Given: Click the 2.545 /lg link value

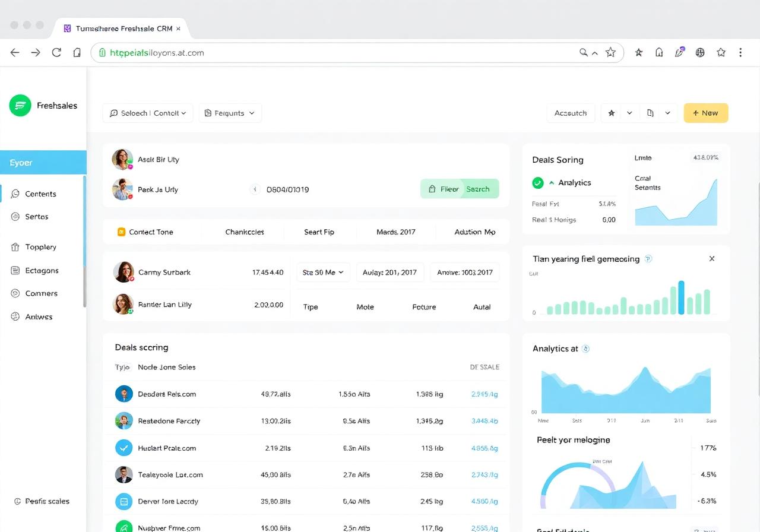Looking at the screenshot, I should pos(484,394).
